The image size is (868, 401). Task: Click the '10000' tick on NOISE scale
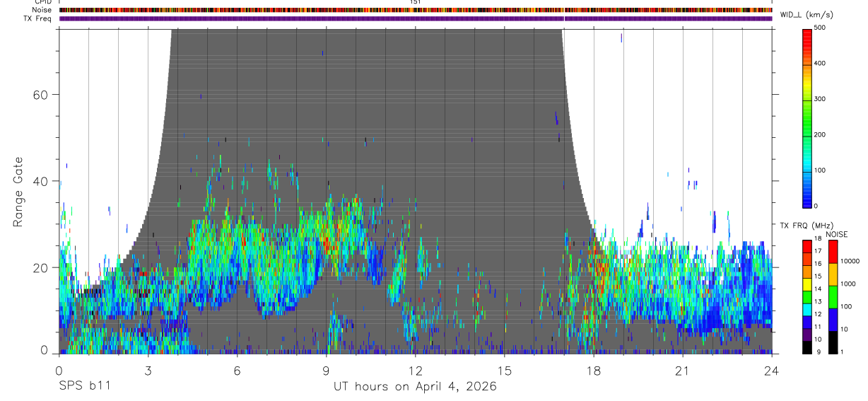[850, 262]
